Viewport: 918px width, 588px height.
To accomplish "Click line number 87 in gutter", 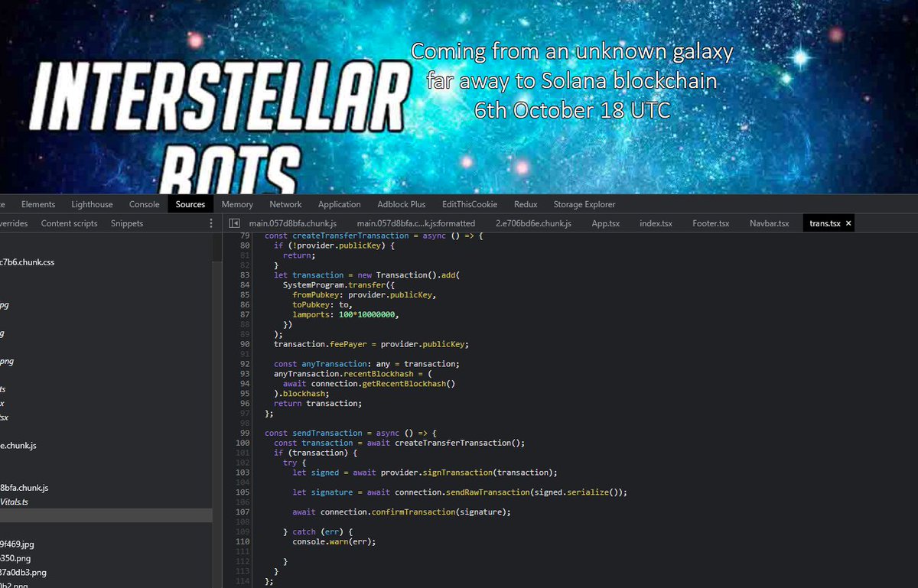I will click(x=245, y=314).
